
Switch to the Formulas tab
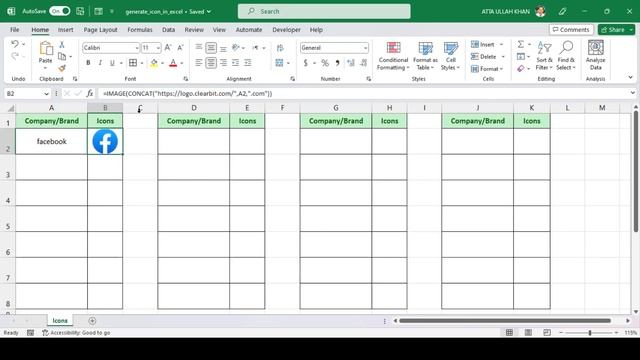pyautogui.click(x=140, y=30)
